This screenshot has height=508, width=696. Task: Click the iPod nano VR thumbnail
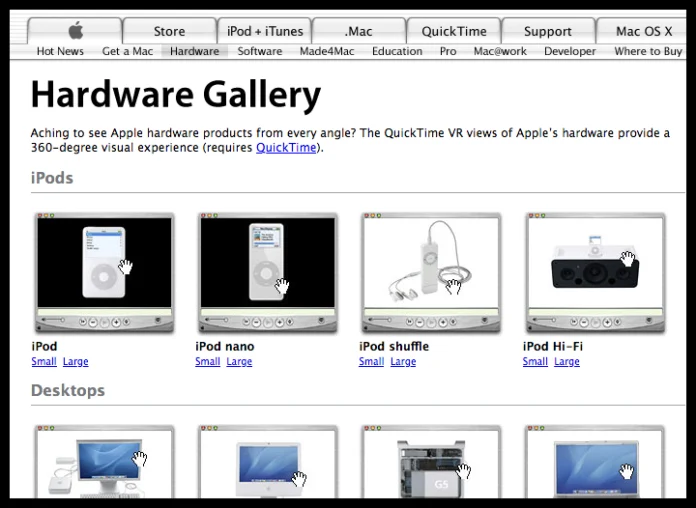click(268, 273)
